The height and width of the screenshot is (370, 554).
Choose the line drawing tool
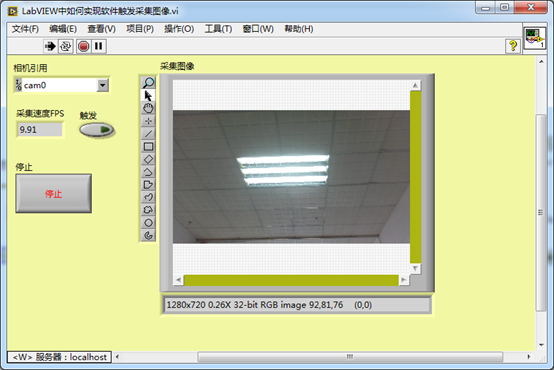[x=148, y=134]
